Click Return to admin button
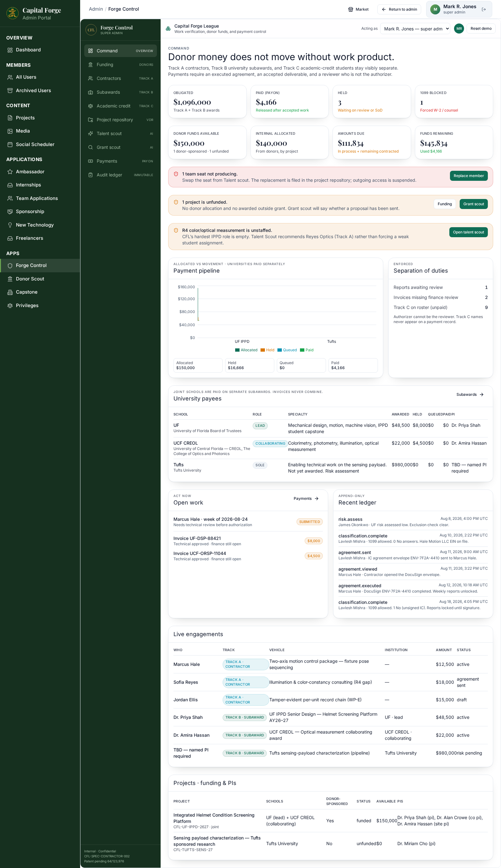Image resolution: width=501 pixels, height=868 pixels. pos(399,9)
